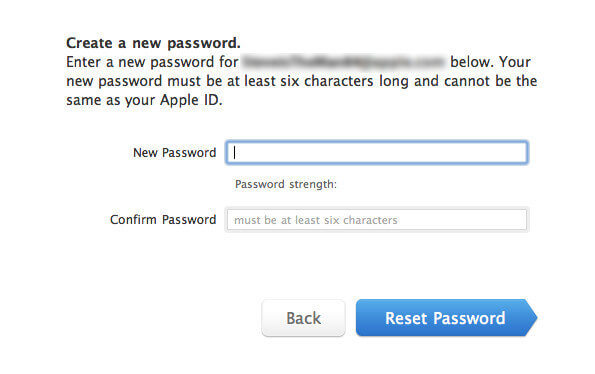Click the "Confirm Password" field label

[163, 220]
